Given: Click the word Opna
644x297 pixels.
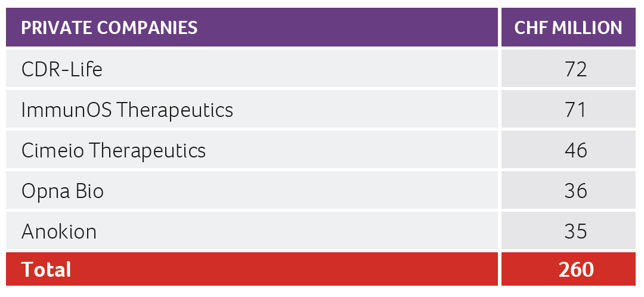Looking at the screenshot, I should (44, 191).
